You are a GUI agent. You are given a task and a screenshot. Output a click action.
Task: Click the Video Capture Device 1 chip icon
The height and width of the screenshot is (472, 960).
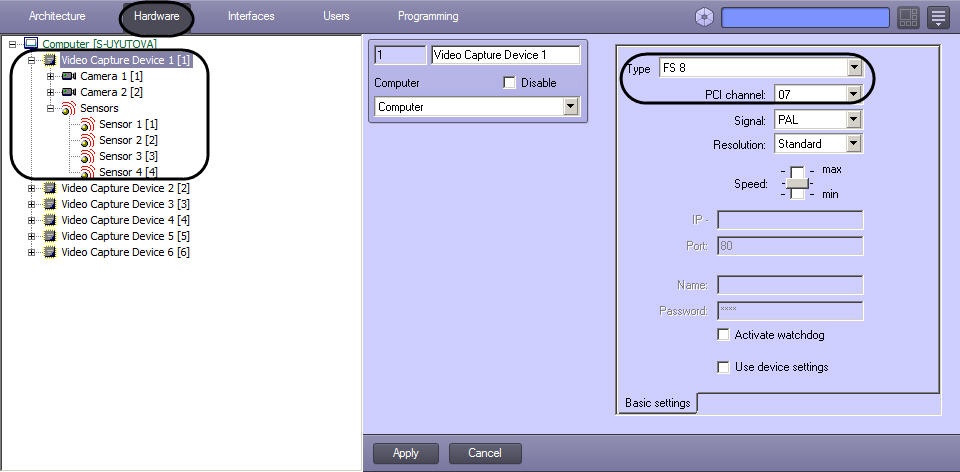[x=50, y=60]
